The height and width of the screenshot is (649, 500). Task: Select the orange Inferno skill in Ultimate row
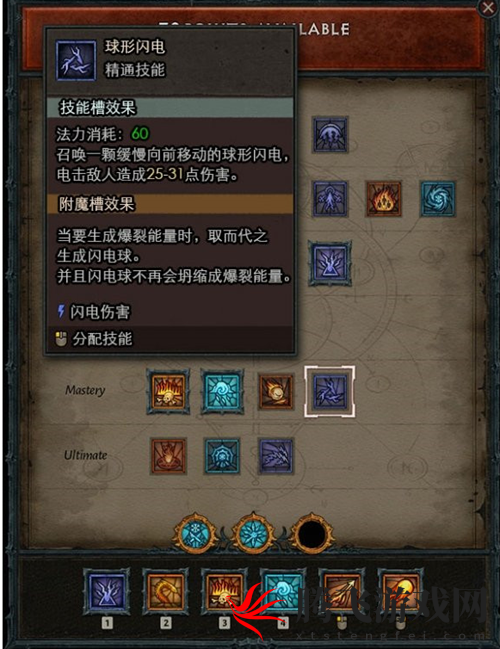(168, 456)
